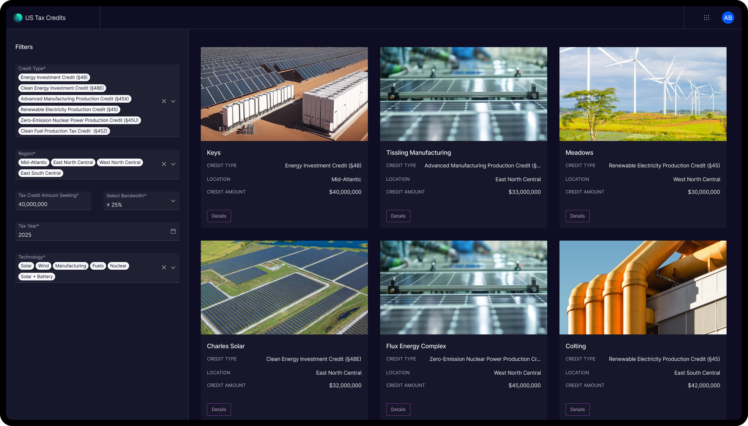Clear all Credit Type selections with X
Viewport: 748px width, 426px height.
pyautogui.click(x=164, y=101)
